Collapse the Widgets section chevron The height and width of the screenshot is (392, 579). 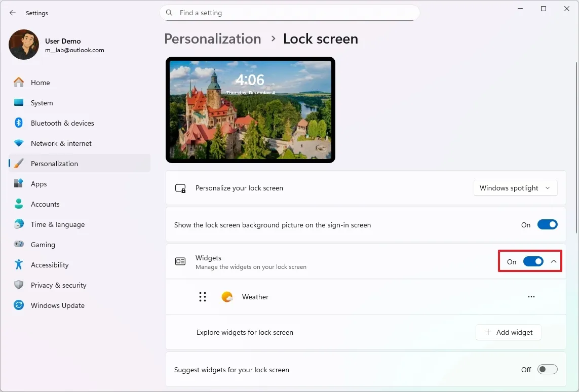click(x=553, y=261)
